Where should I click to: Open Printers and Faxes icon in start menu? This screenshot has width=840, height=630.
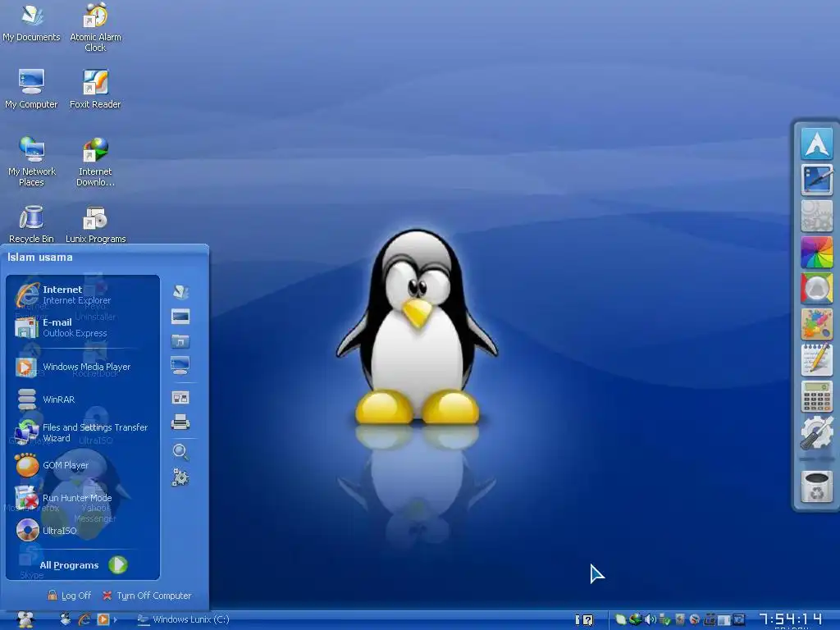[180, 422]
